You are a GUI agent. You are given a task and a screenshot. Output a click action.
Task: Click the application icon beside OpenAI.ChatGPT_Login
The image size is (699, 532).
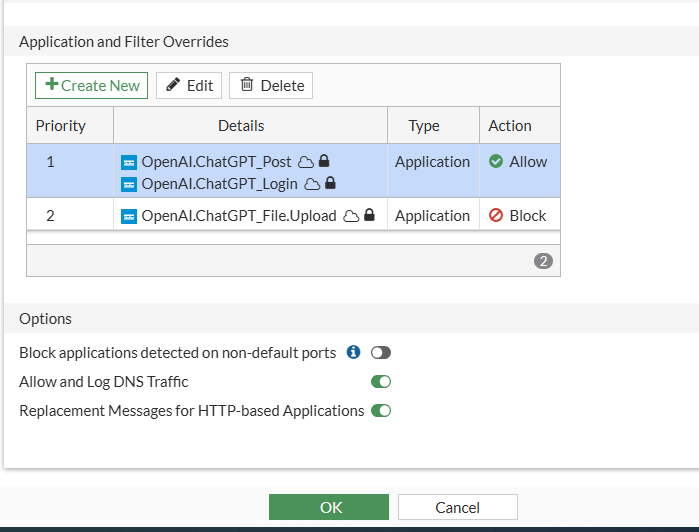[x=128, y=183]
